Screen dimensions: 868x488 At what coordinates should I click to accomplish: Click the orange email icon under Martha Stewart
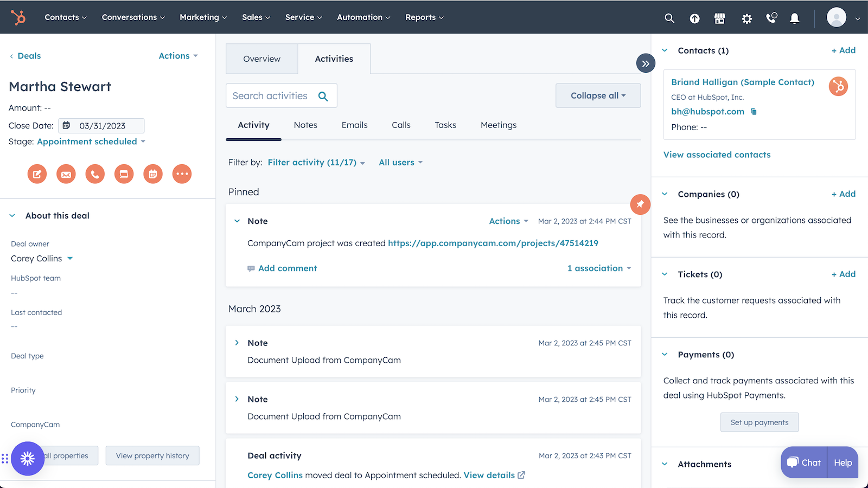66,174
